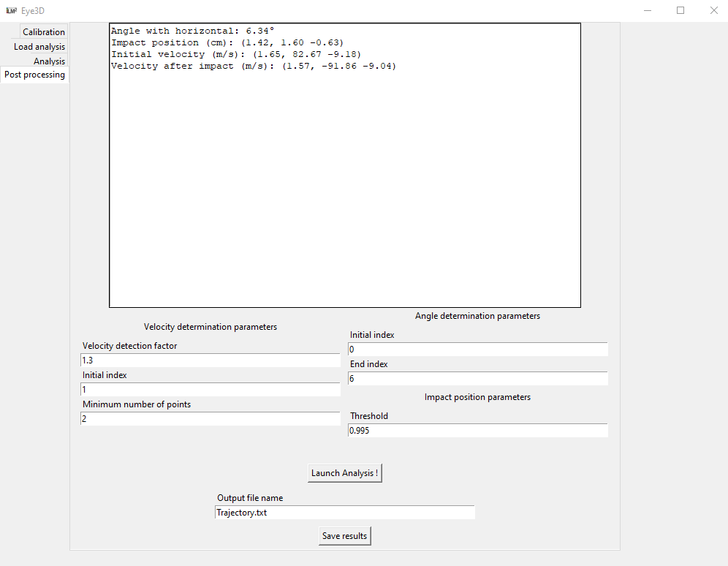Viewport: 728px width, 566px height.
Task: Open the Load analysis tab
Action: (39, 46)
